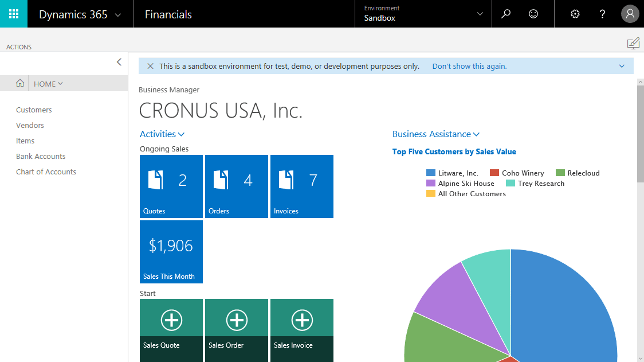Go to home via house icon
The width and height of the screenshot is (644, 362).
pyautogui.click(x=20, y=83)
